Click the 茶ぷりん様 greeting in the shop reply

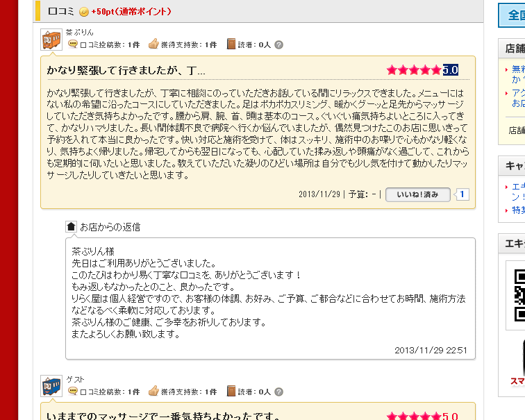[93, 251]
